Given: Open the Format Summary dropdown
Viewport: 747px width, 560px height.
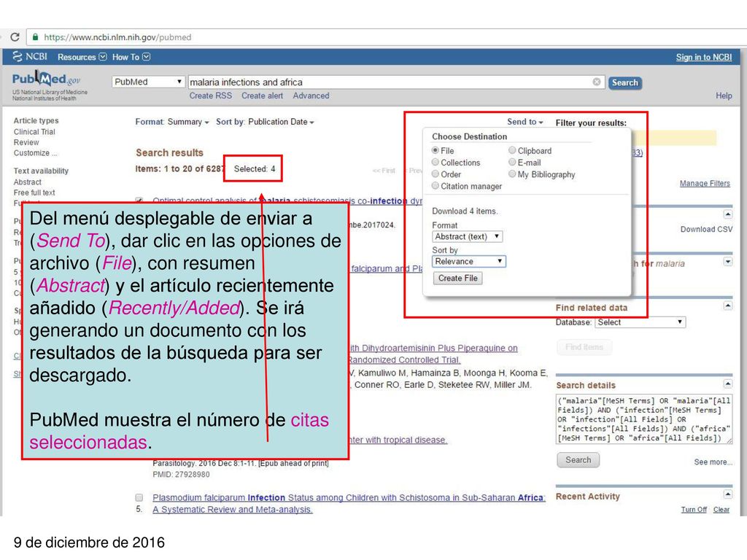Looking at the screenshot, I should pyautogui.click(x=172, y=122).
